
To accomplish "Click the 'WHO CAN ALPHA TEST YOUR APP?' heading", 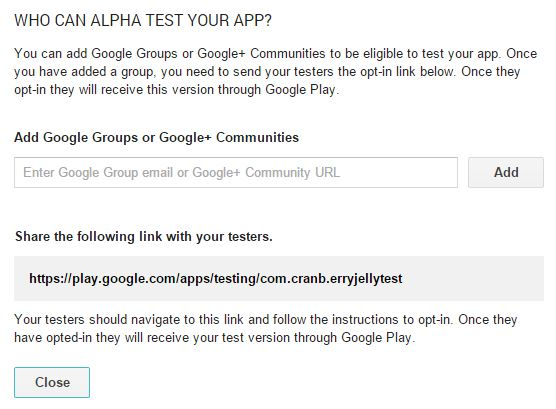I will coord(143,20).
